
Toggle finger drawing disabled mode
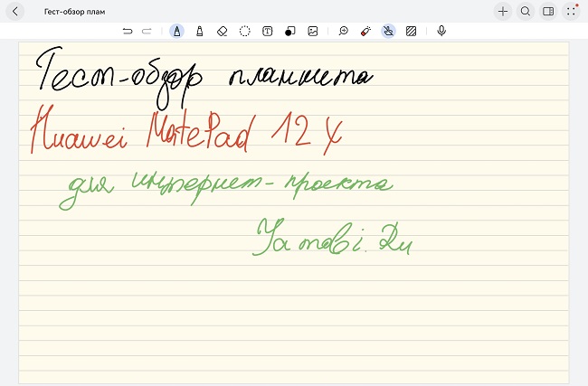click(x=388, y=31)
